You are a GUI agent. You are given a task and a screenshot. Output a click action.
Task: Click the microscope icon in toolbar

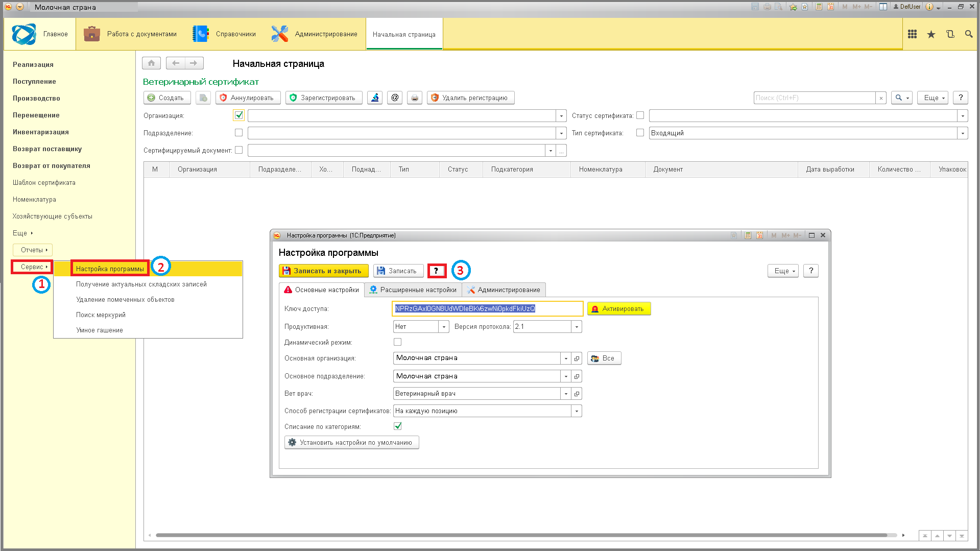[x=375, y=98]
